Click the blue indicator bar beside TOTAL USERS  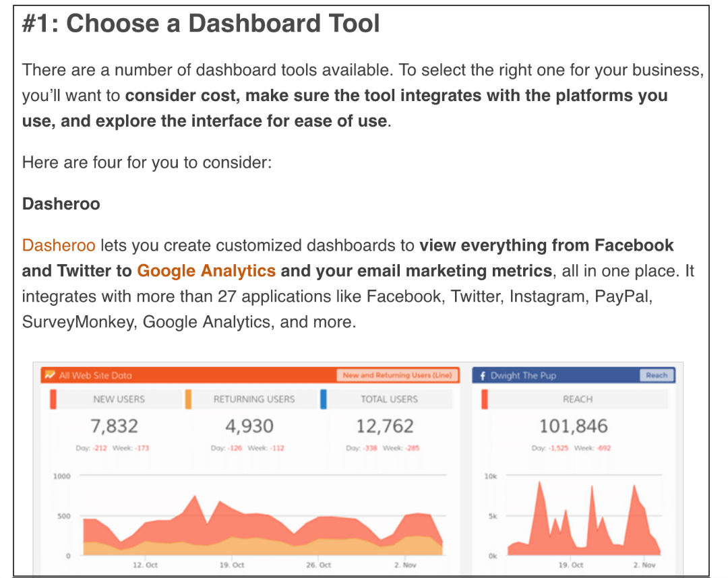click(x=324, y=399)
